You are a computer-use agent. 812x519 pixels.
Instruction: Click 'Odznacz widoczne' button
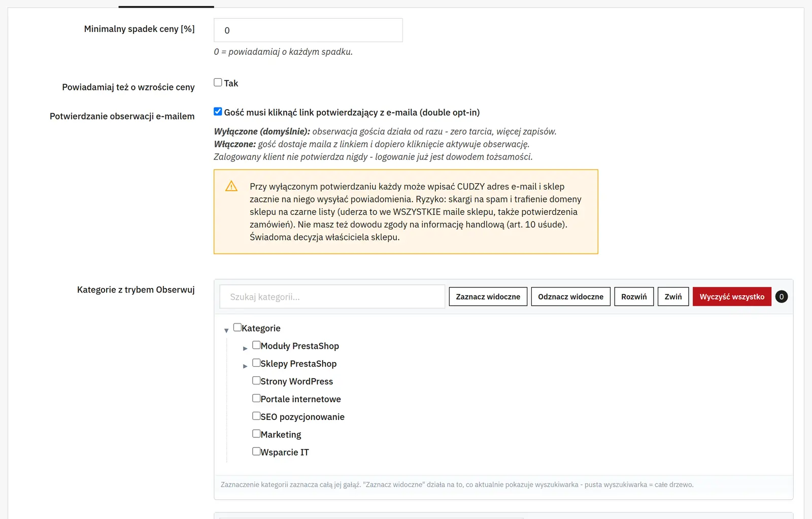[x=571, y=297]
